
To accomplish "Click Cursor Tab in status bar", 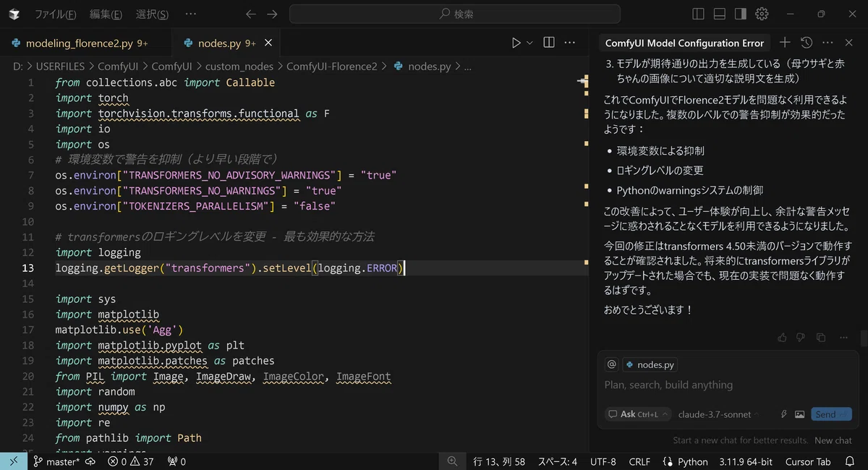I will (808, 461).
